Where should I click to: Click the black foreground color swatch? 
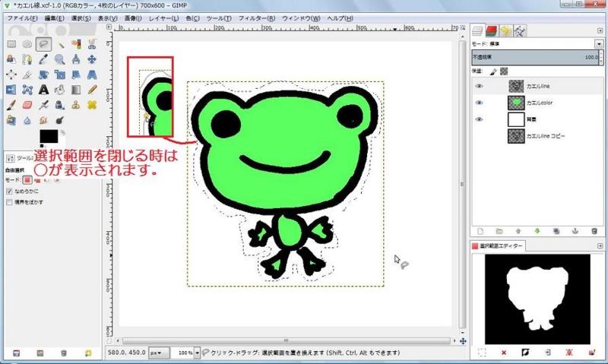click(49, 136)
